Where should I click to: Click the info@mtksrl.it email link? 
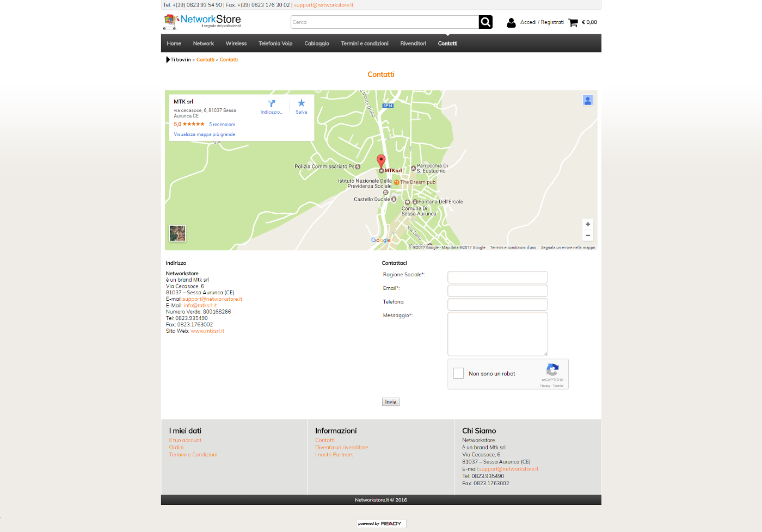click(x=200, y=306)
